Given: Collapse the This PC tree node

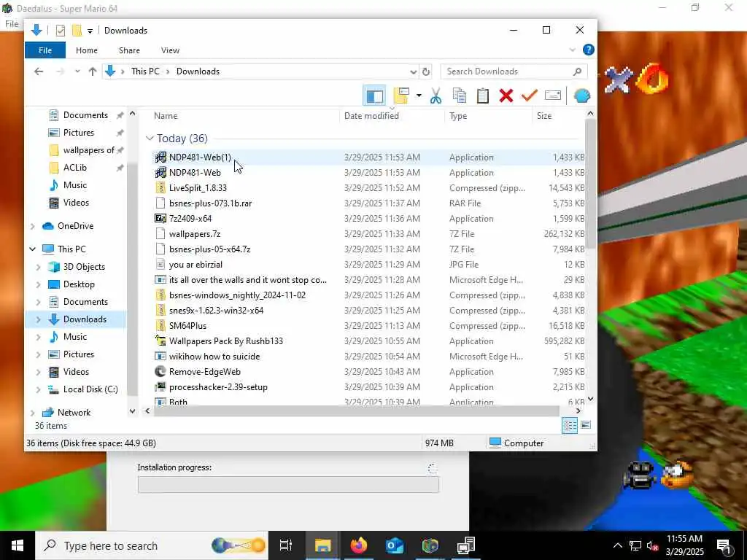Looking at the screenshot, I should 32,249.
